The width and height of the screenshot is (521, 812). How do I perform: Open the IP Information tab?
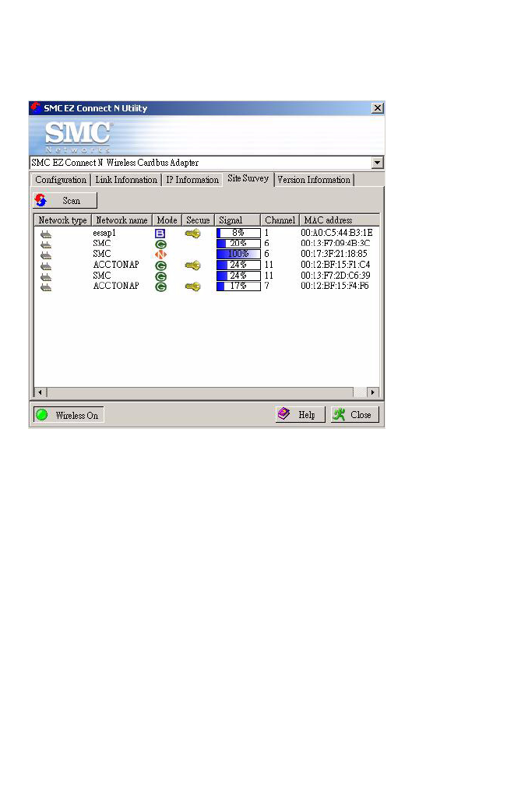click(192, 180)
